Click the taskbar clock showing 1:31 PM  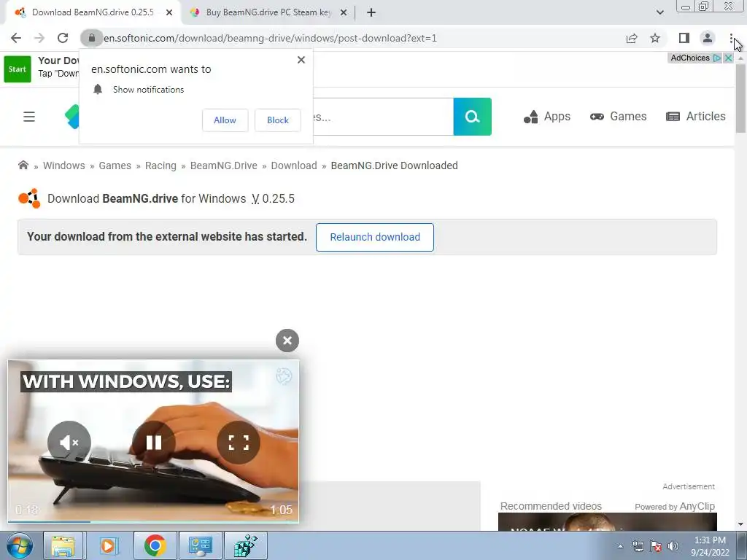pyautogui.click(x=710, y=546)
